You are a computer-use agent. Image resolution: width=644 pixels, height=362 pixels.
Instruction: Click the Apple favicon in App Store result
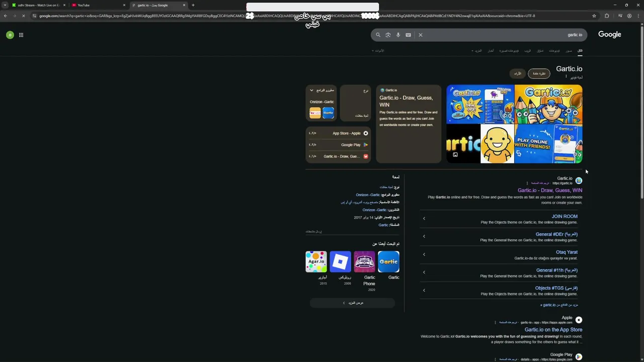(x=579, y=320)
